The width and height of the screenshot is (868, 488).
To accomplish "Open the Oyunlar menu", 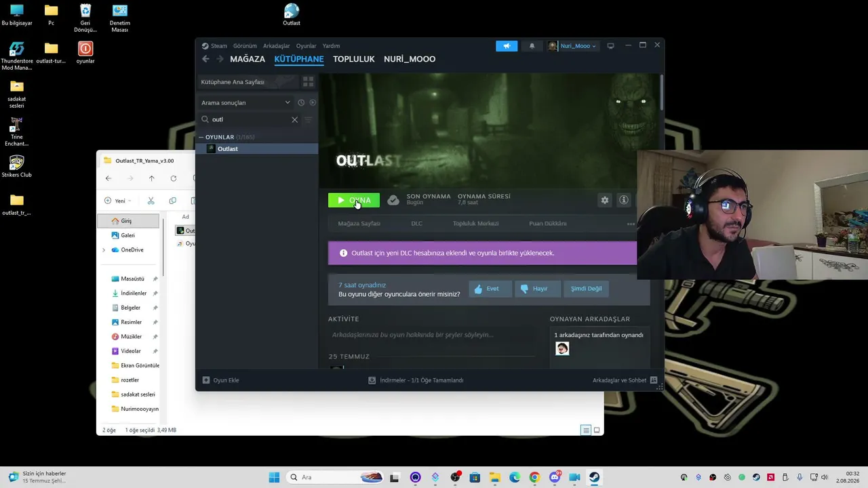I will [307, 46].
